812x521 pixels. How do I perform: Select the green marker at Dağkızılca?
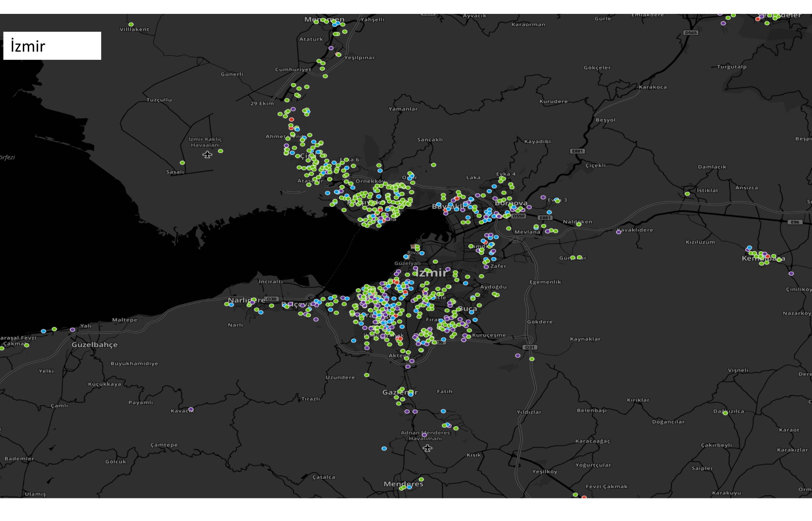point(725,413)
